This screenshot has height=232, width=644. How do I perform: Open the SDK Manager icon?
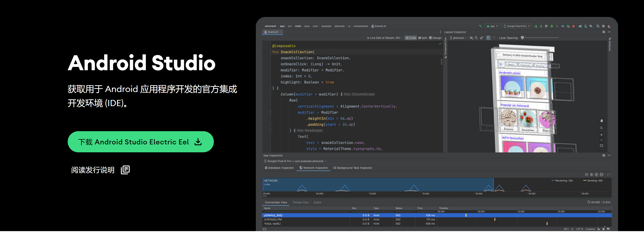point(591,26)
